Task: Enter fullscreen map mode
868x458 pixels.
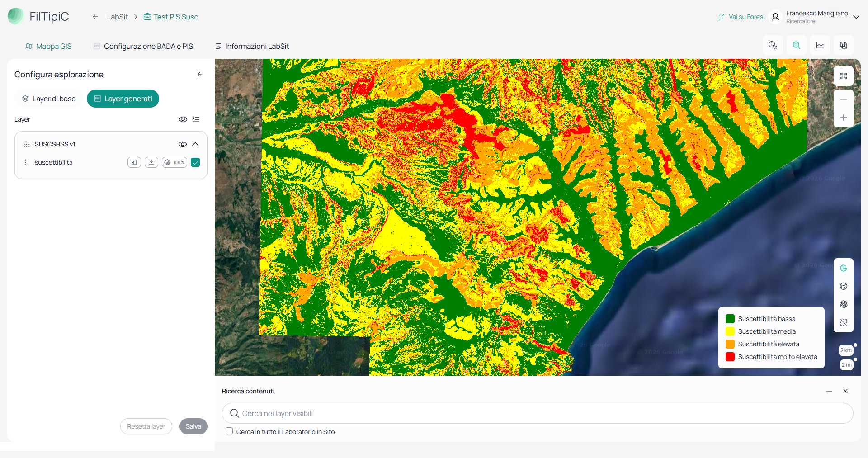Action: tap(844, 76)
